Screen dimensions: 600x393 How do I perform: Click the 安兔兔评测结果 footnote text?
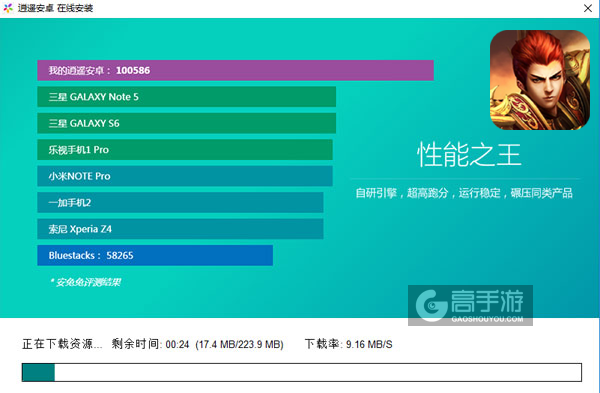(85, 282)
